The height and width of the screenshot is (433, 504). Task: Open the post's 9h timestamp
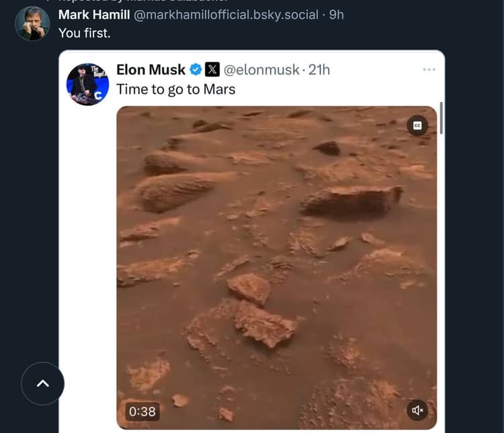point(336,14)
